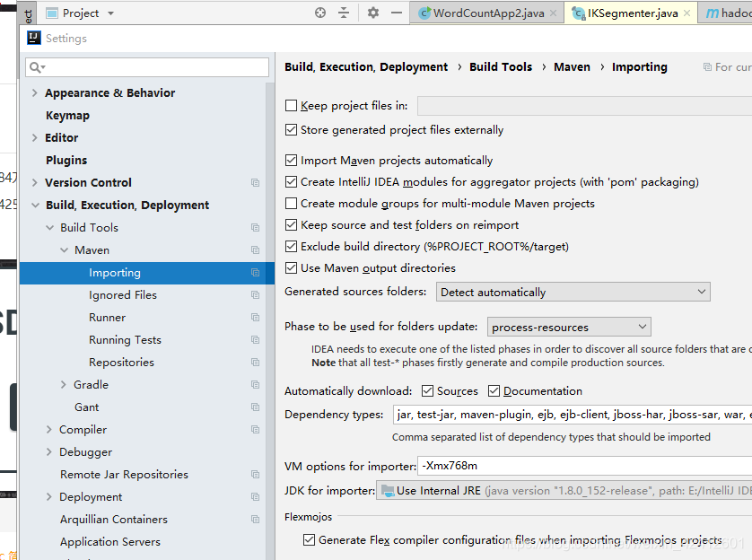This screenshot has width=752, height=560.
Task: Open 'Phase to be used for folders update' dropdown
Action: (x=569, y=327)
